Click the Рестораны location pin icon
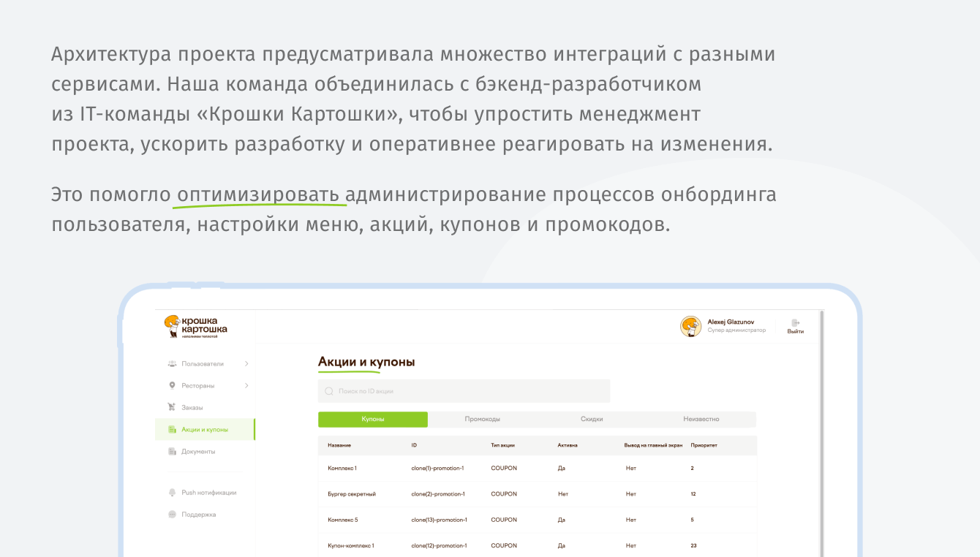This screenshot has height=557, width=980. (172, 385)
